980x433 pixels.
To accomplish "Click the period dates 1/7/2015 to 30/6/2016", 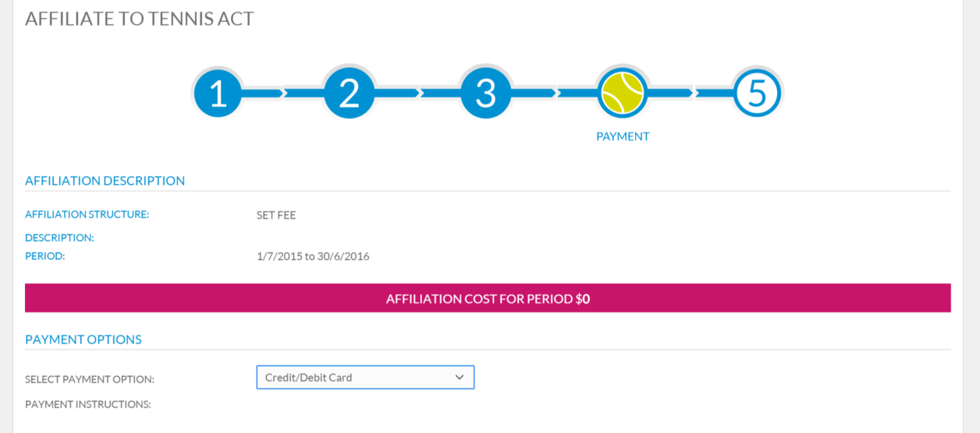I will [313, 256].
